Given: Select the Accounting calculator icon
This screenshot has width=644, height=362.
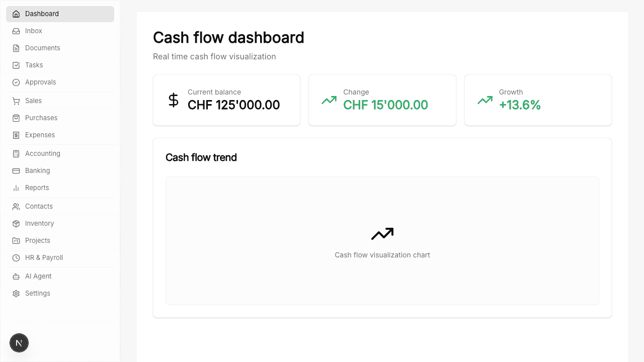Looking at the screenshot, I should [x=17, y=153].
